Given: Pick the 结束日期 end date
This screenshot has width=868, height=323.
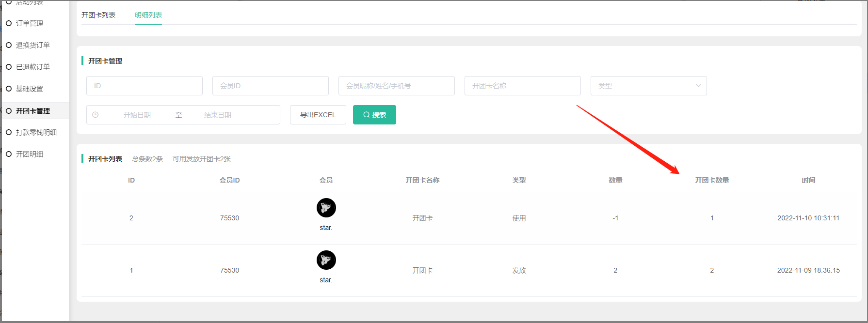Looking at the screenshot, I should click(218, 115).
